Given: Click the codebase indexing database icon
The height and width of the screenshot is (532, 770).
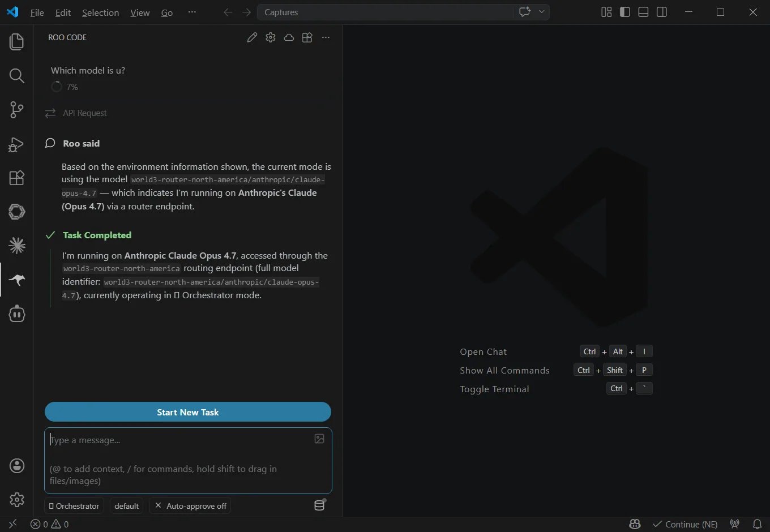Looking at the screenshot, I should 320,505.
